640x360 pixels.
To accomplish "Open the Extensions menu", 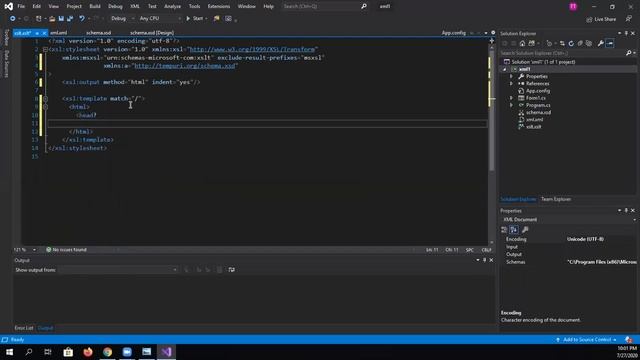I will (x=219, y=7).
